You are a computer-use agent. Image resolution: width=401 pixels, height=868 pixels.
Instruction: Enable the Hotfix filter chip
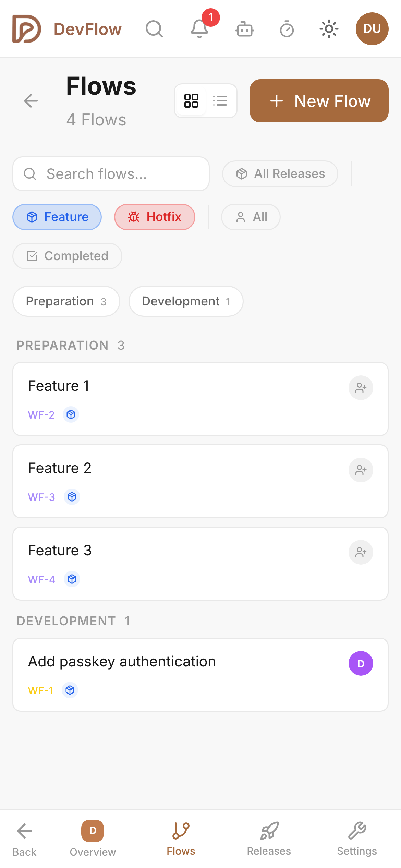155,217
